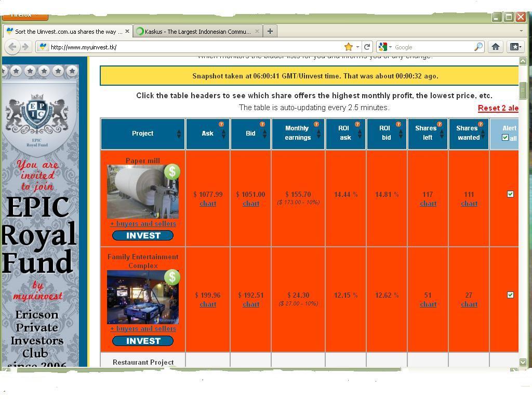
Task: Click INVEST button under Paper mill
Action: [143, 235]
